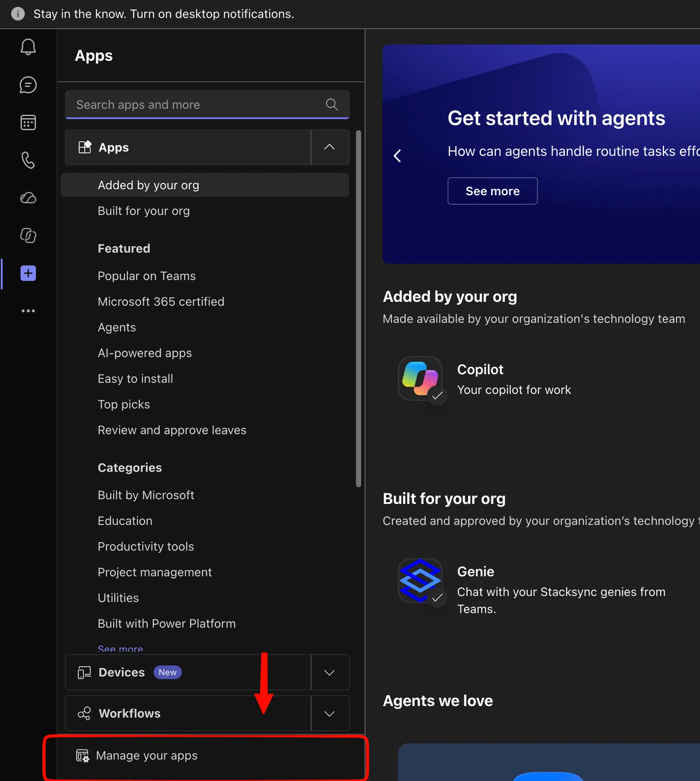The image size is (700, 781).
Task: Open the Education category
Action: pos(125,521)
